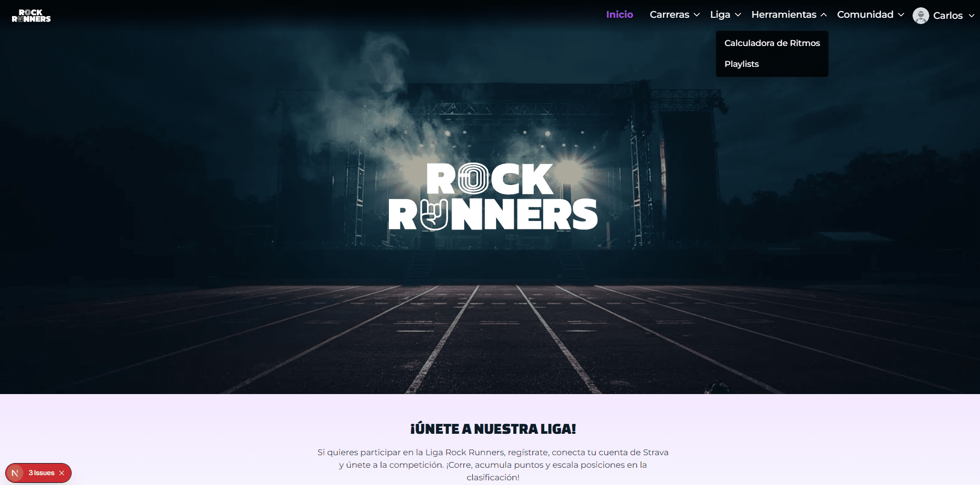The height and width of the screenshot is (485, 980).
Task: Go to the Inicio page
Action: point(619,15)
